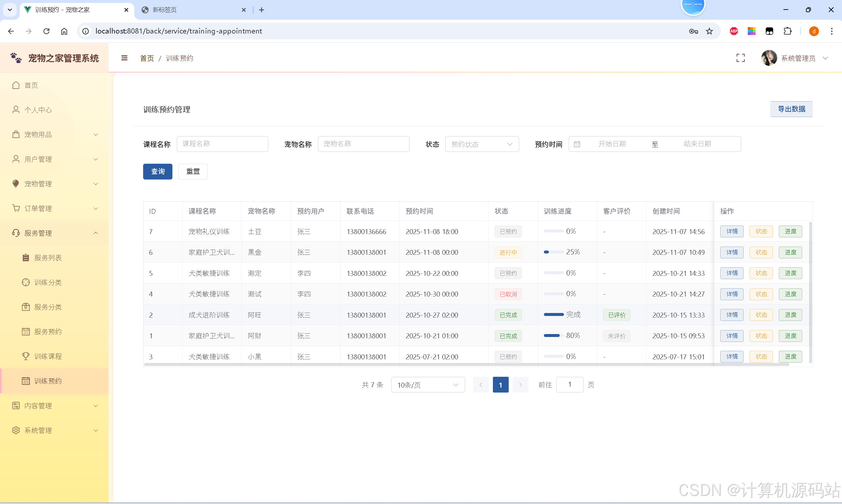The image size is (842, 504).
Task: Collapse the 服务管理 sidebar menu
Action: 54,233
